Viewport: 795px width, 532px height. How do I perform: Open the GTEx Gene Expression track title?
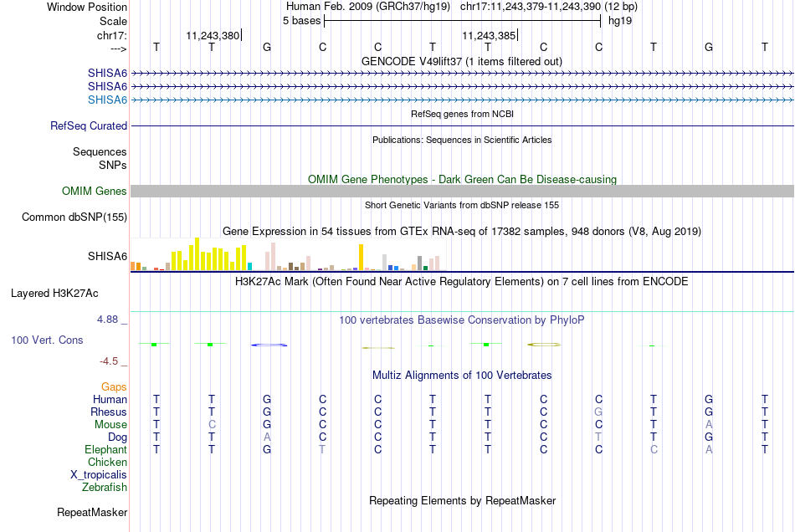462,231
